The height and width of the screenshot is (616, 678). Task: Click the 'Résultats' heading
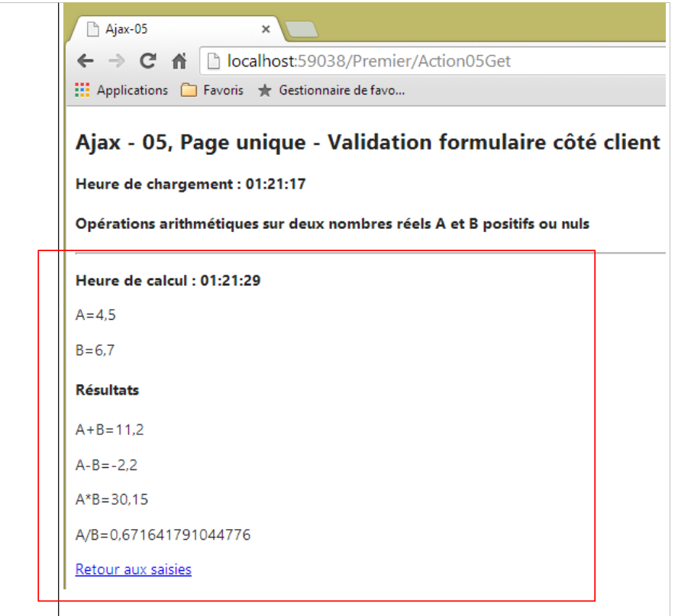pos(108,390)
